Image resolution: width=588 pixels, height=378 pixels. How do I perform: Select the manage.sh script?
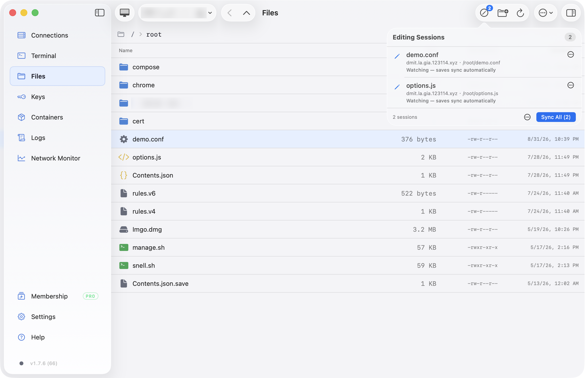click(348, 248)
